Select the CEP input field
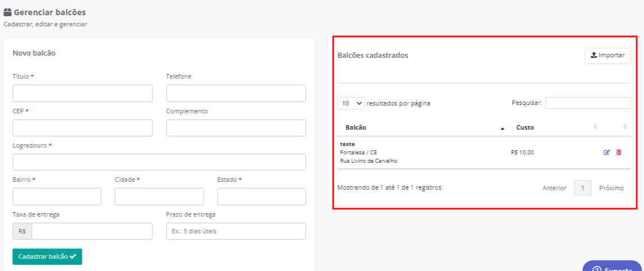This screenshot has width=644, height=271. [82, 128]
